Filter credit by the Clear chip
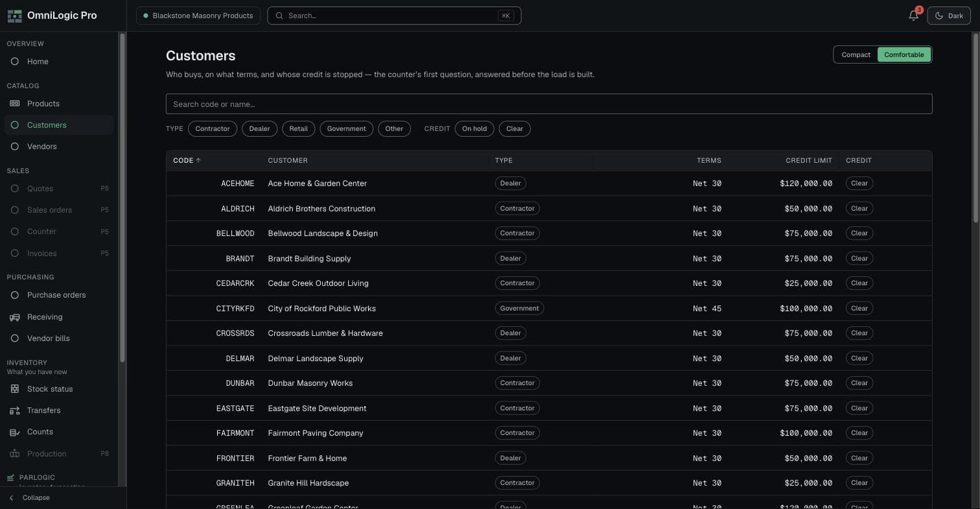The image size is (980, 509). (x=515, y=129)
